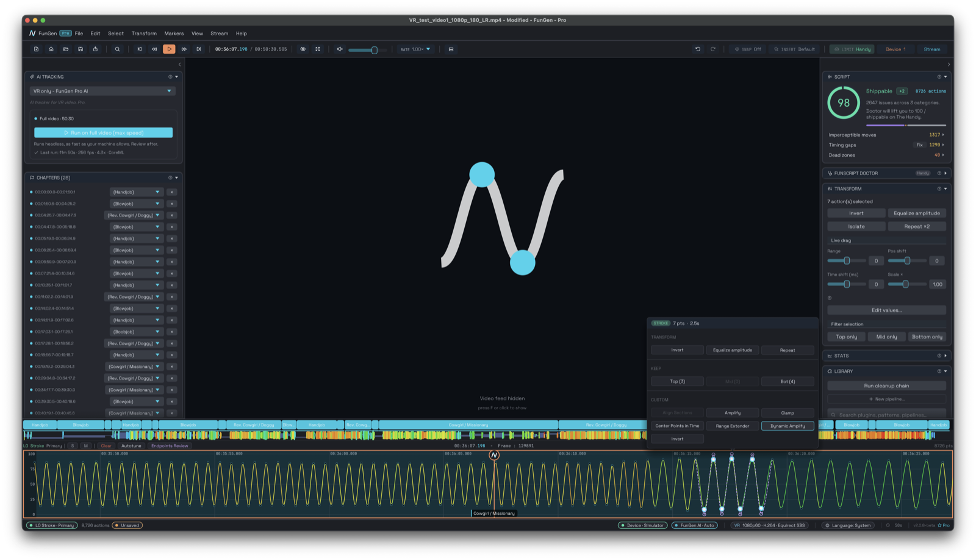The width and height of the screenshot is (976, 560).
Task: Click Range Extender in popup
Action: [732, 426]
